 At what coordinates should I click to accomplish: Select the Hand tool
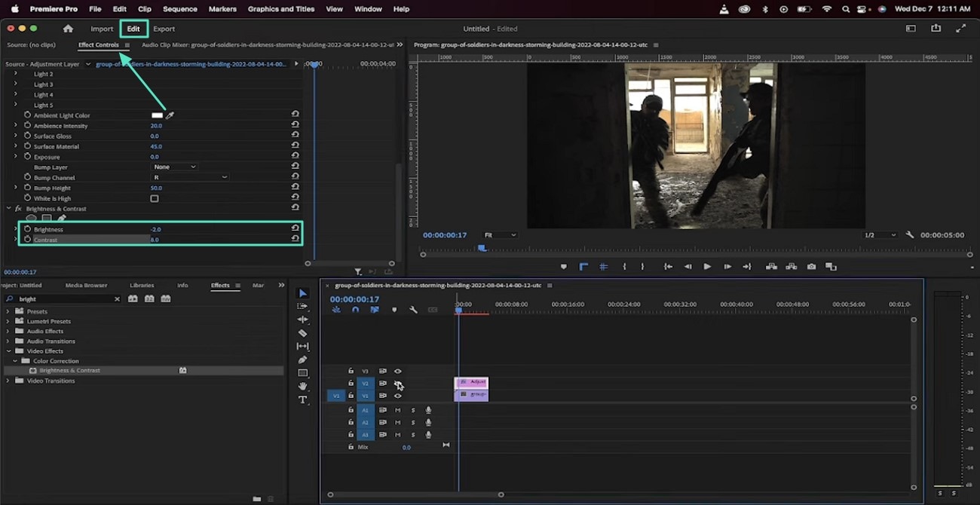[x=303, y=386]
